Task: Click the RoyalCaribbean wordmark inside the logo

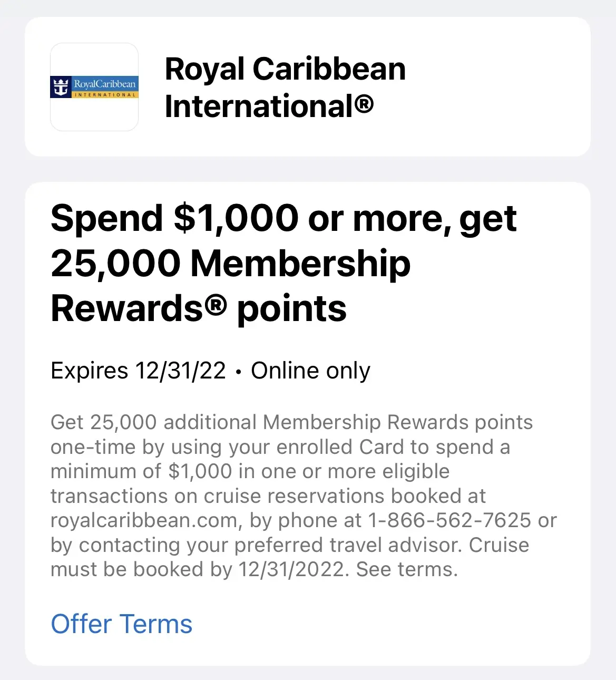Action: point(105,84)
